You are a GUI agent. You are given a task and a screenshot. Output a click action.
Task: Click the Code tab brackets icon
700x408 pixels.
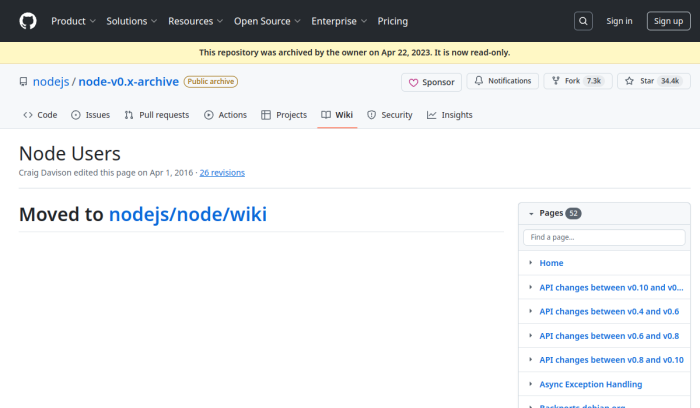click(x=28, y=115)
